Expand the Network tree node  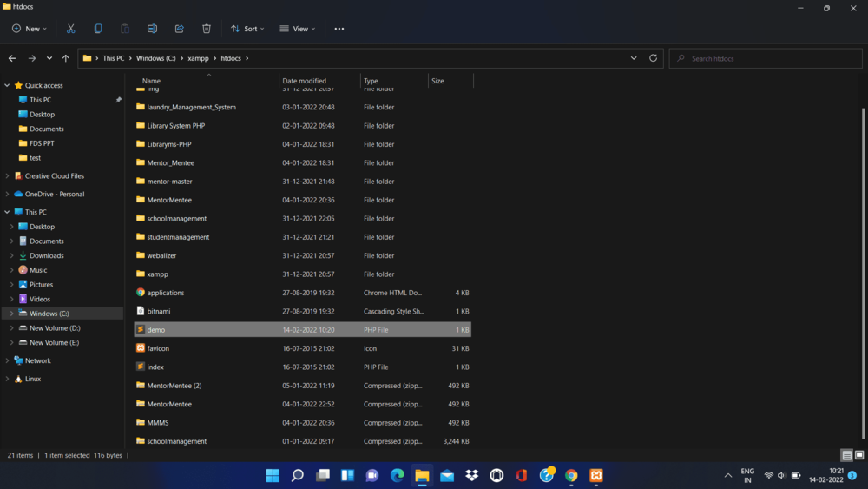click(7, 360)
